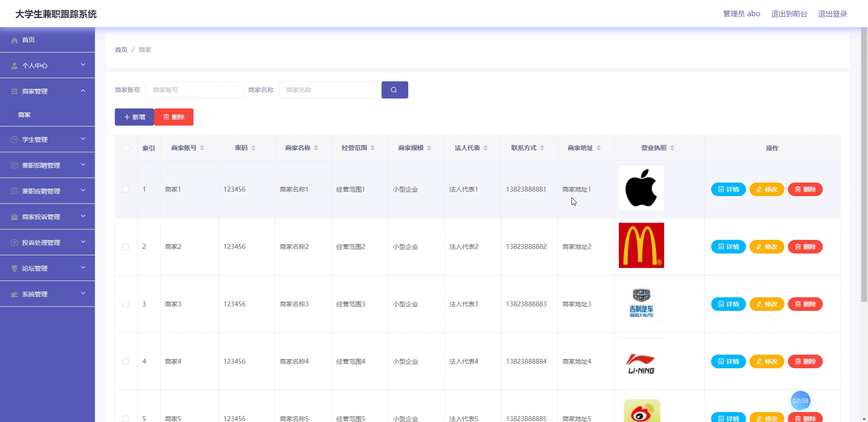Focus the 商家名称 search field
Viewport: 868px width, 422px height.
click(328, 90)
